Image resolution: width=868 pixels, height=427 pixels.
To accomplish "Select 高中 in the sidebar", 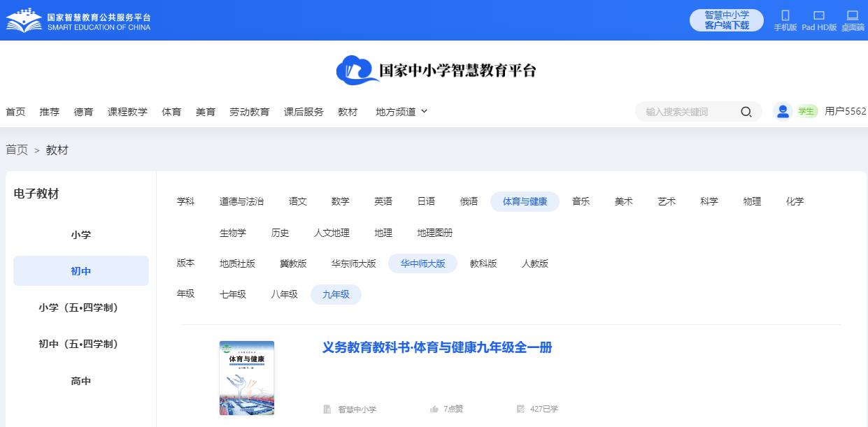I will pos(81,381).
